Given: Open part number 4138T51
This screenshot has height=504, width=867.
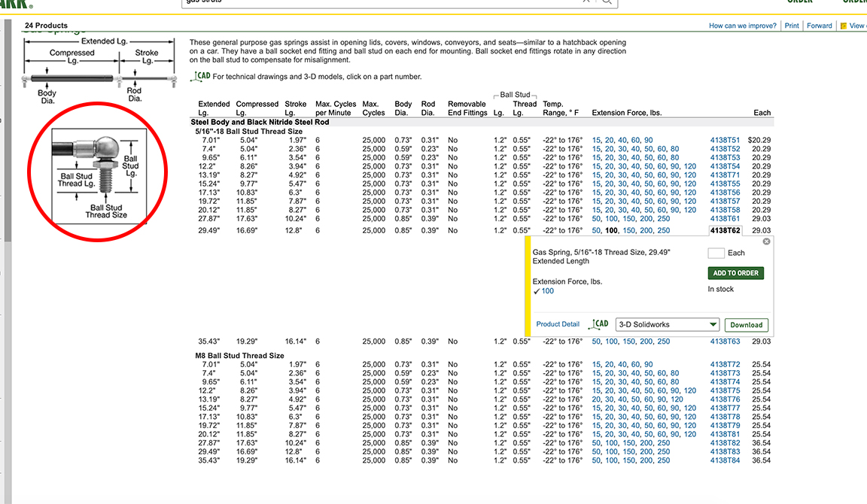Looking at the screenshot, I should click(724, 141).
